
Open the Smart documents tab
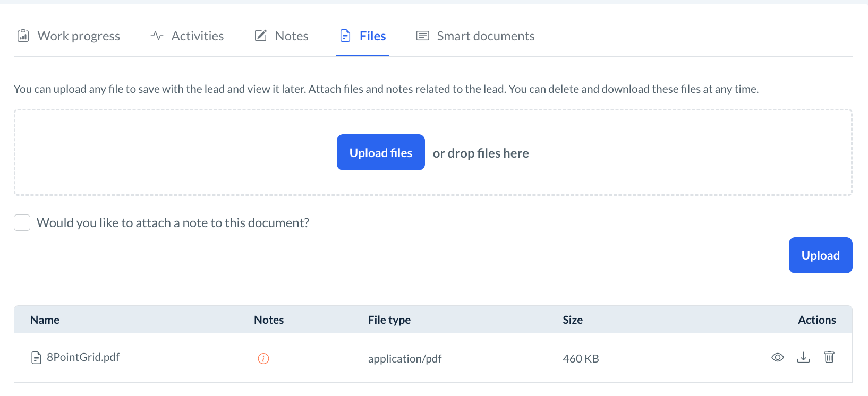[486, 36]
